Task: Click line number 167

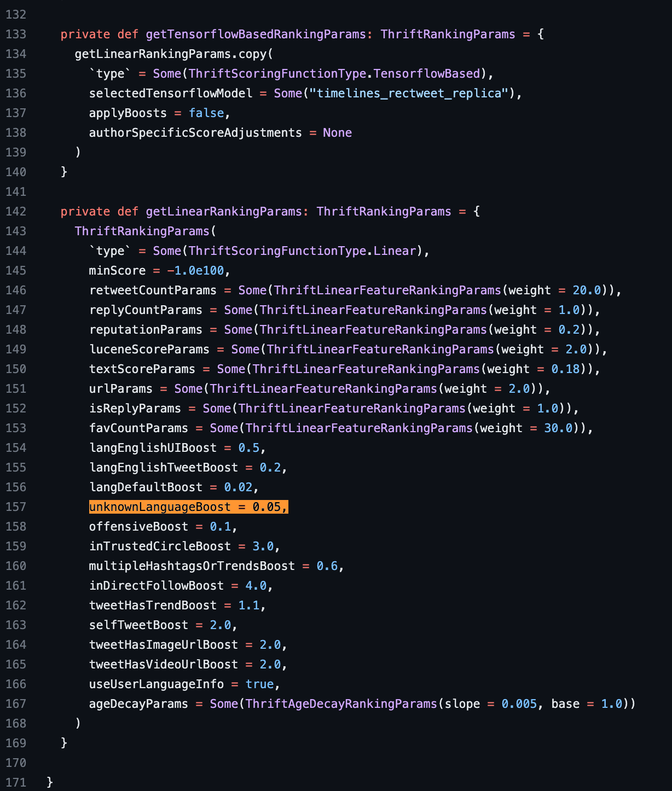Action: tap(16, 704)
